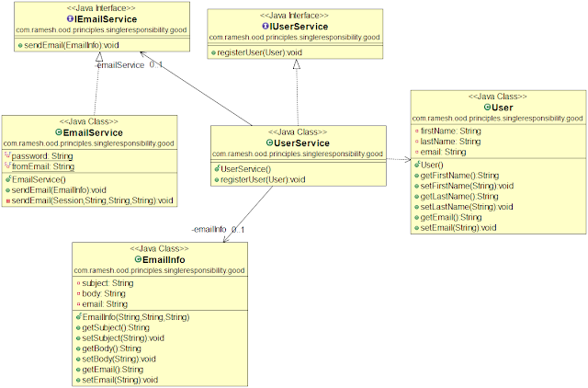Click the green class icon beside EmailInfo title
The height and width of the screenshot is (388, 588).
coord(138,259)
